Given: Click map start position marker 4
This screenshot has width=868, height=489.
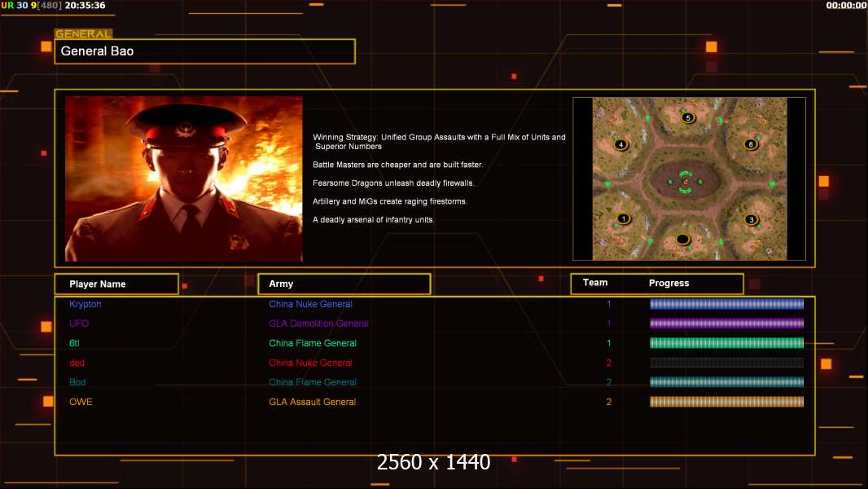Looking at the screenshot, I should (x=621, y=144).
